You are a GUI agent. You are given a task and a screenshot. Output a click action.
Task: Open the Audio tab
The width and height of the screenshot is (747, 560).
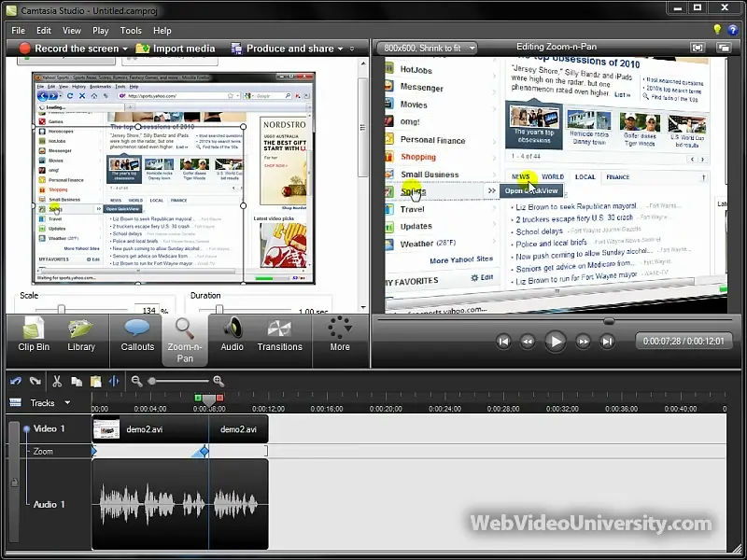coord(232,336)
